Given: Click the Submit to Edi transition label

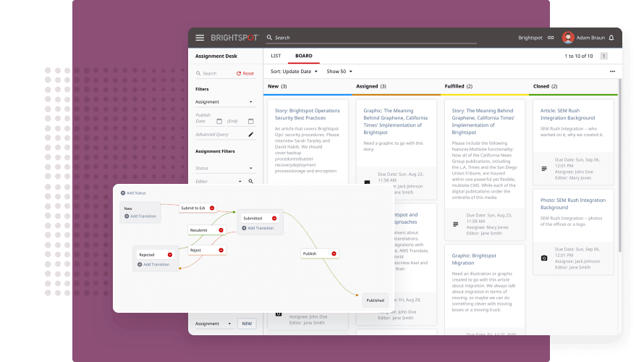Looking at the screenshot, I should (193, 209).
